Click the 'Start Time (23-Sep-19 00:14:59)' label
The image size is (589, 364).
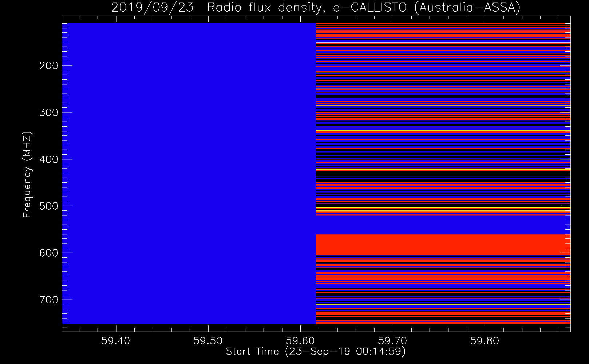(x=316, y=352)
